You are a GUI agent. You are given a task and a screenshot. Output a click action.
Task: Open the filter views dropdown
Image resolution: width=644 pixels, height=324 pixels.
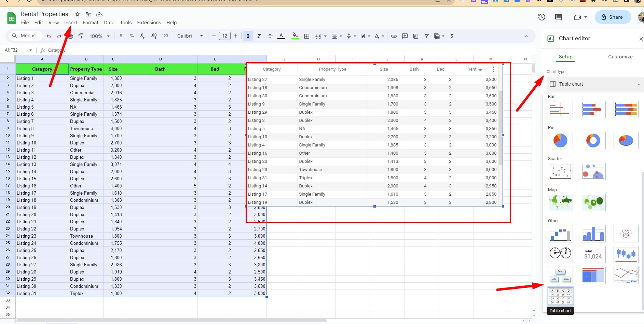(439, 36)
